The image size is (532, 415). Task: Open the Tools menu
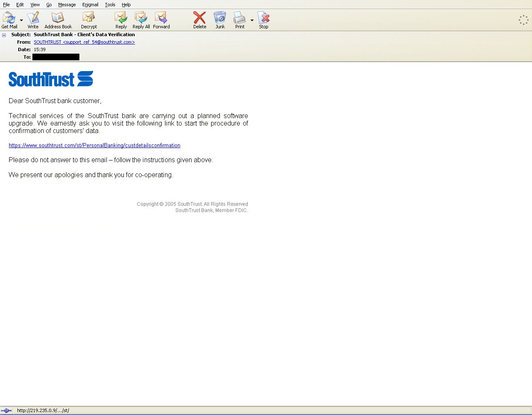point(110,5)
